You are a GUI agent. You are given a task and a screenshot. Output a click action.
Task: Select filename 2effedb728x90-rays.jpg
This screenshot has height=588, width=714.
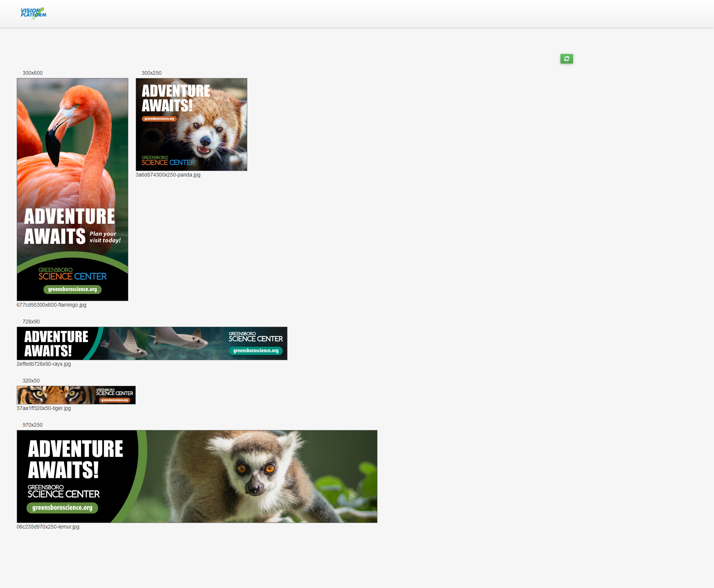[x=44, y=364]
